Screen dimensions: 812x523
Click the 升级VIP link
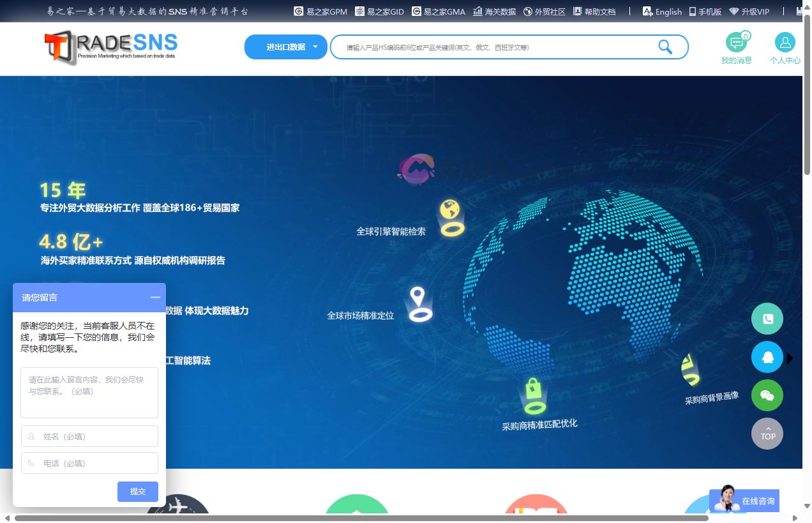pyautogui.click(x=749, y=11)
